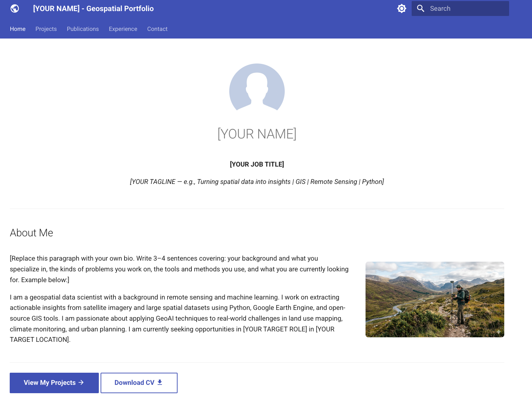Click the magnifying glass search icon
The width and height of the screenshot is (532, 397).
(x=421, y=8)
